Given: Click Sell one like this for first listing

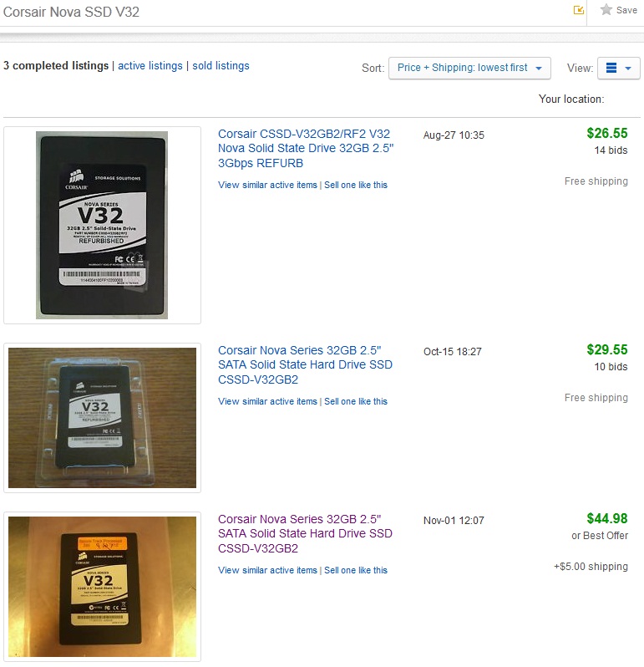Looking at the screenshot, I should coord(356,185).
